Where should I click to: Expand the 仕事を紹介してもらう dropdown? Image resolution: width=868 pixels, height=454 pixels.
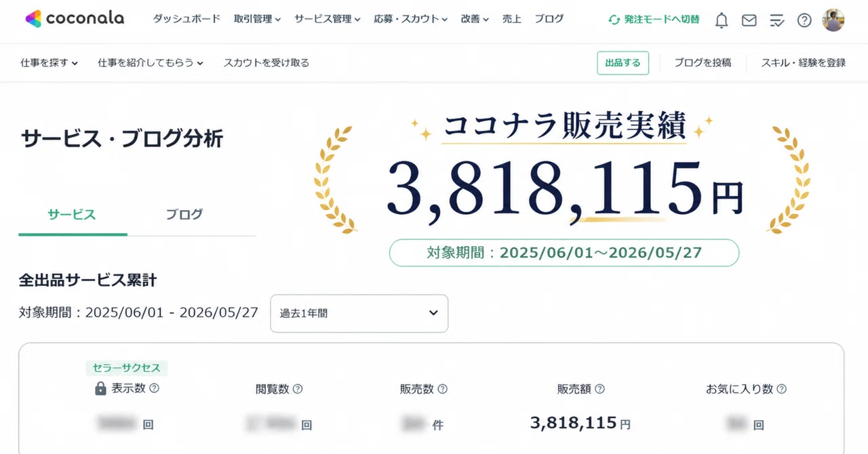[151, 62]
